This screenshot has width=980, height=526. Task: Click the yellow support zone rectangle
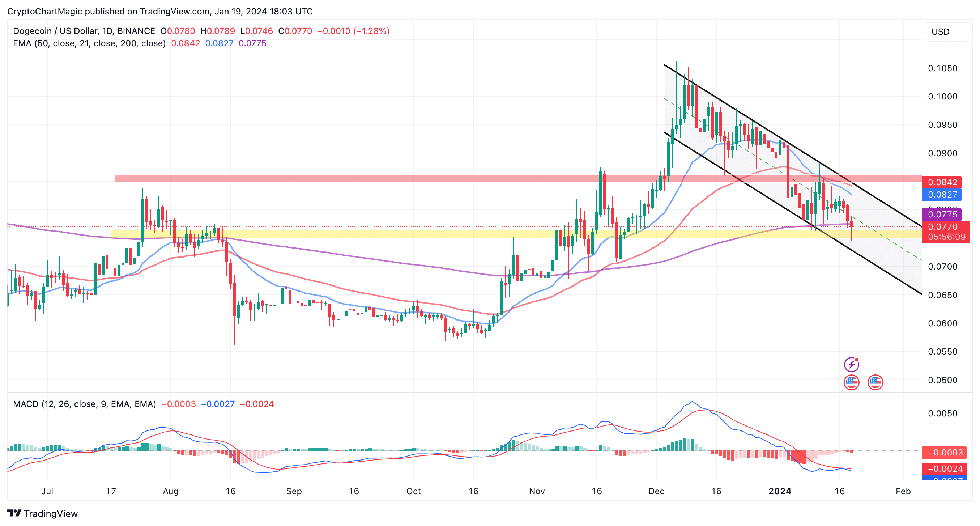click(516, 234)
